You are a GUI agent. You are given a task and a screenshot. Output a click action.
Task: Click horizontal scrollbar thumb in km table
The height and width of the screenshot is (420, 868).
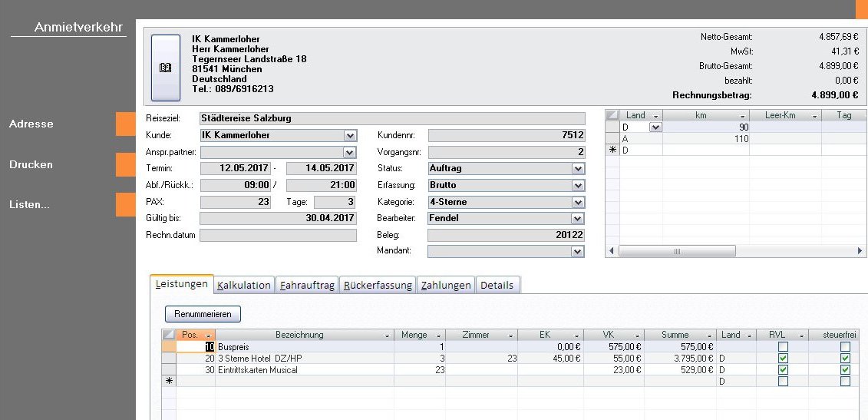click(x=677, y=251)
